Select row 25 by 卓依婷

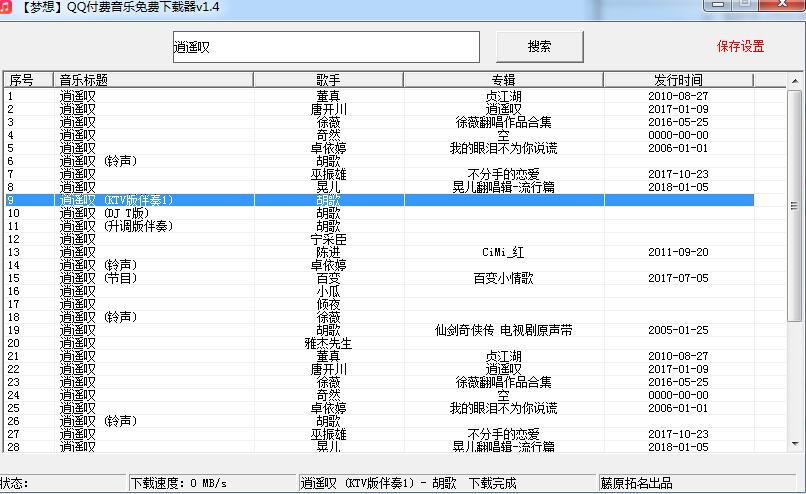click(379, 408)
